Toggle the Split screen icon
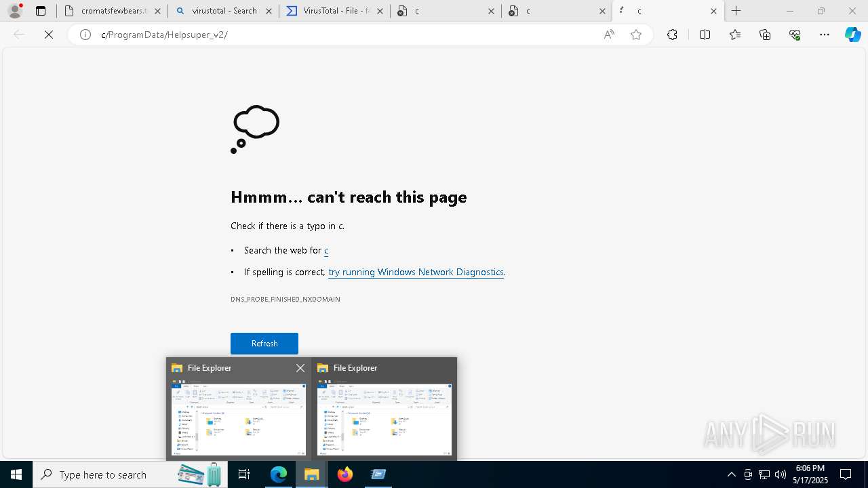Screen dimensions: 868x488 tap(705, 35)
